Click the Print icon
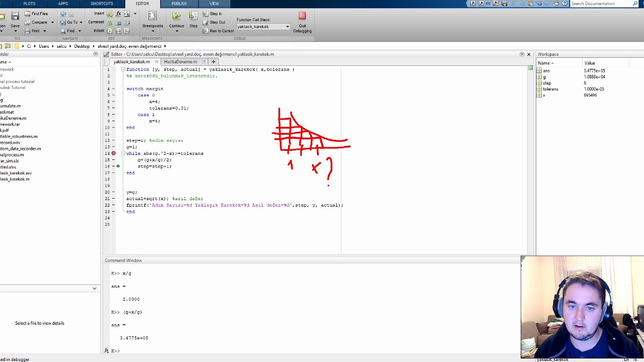 coord(27,31)
